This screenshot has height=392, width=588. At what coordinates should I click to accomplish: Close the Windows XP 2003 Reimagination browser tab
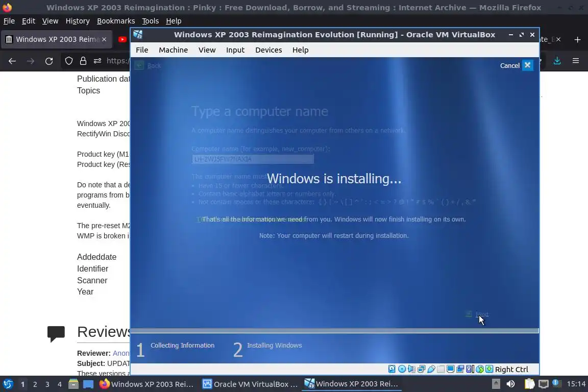(x=104, y=39)
